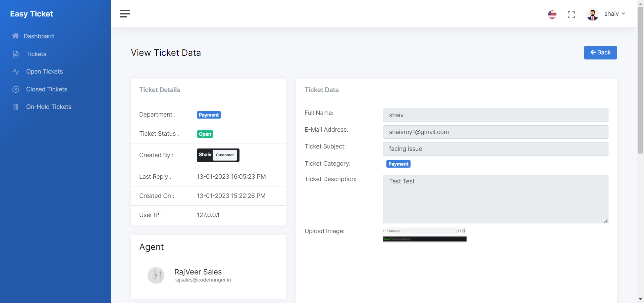644x303 pixels.
Task: Click the Payment department badge
Action: (x=209, y=115)
